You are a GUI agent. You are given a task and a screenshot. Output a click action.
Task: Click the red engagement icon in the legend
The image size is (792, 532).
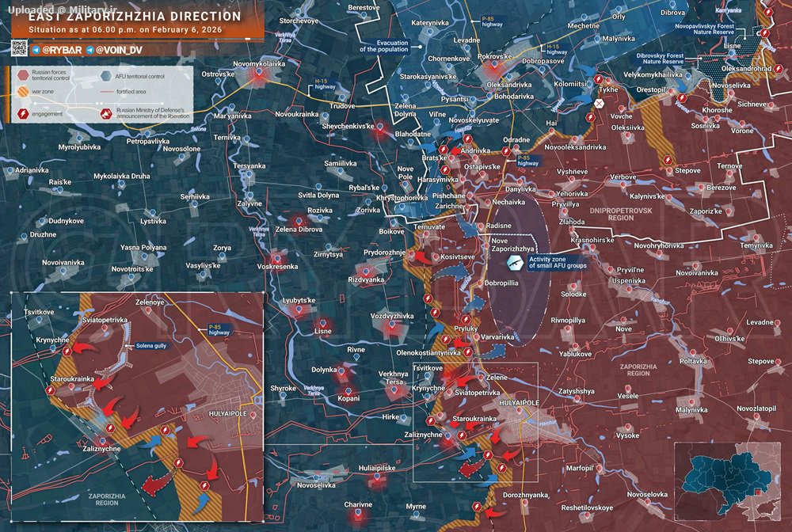coord(23,113)
